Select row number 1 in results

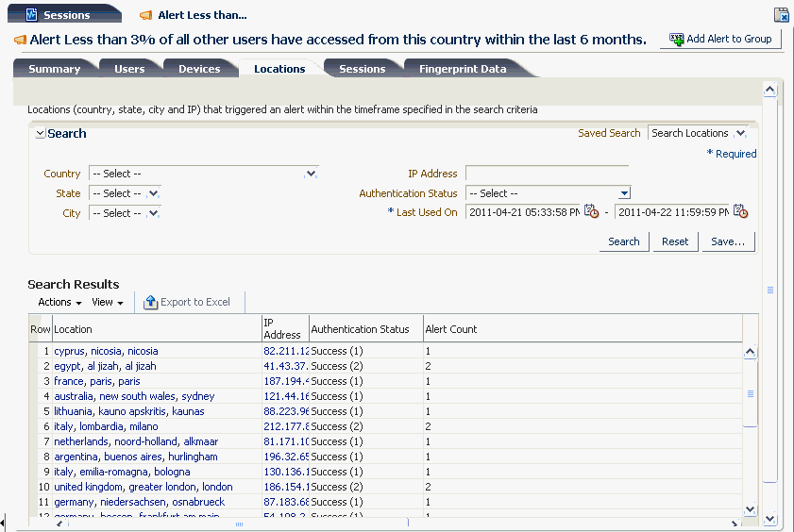[x=45, y=351]
